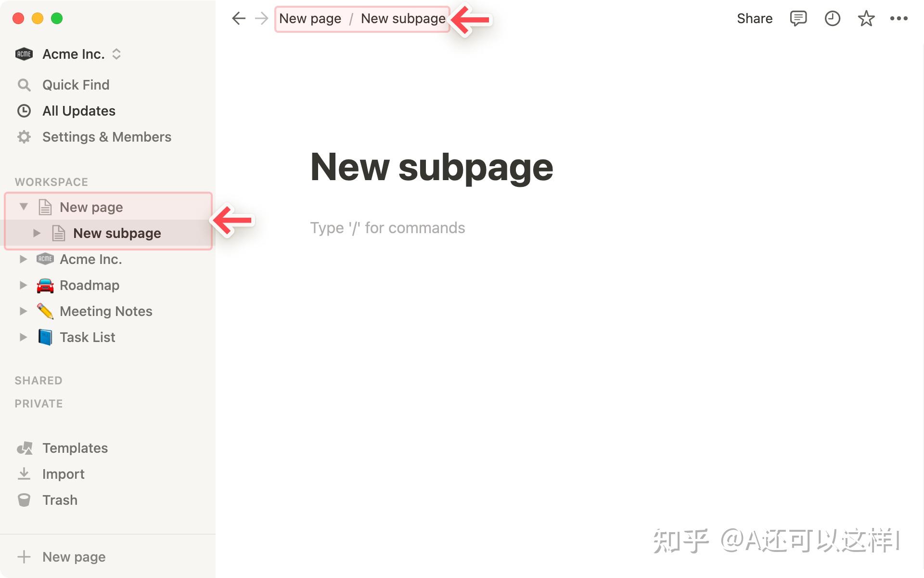Open the comment icon panel
Viewport: 924px width, 578px height.
click(x=797, y=18)
